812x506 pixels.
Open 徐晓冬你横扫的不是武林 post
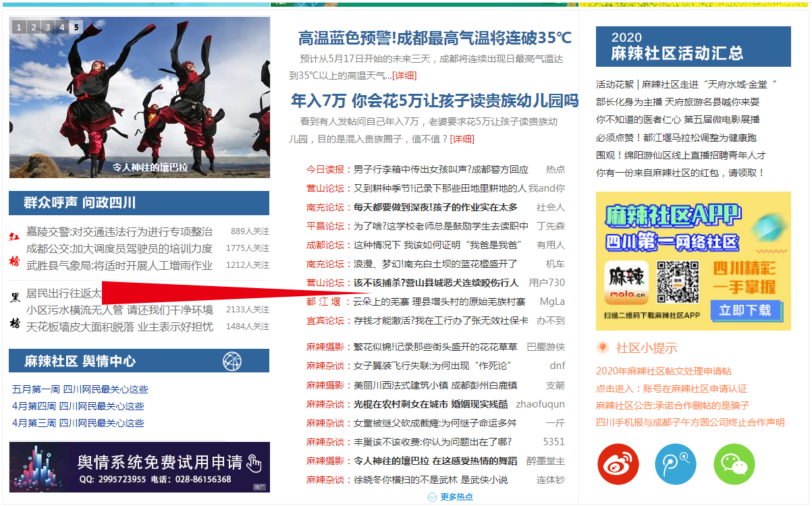tap(431, 480)
